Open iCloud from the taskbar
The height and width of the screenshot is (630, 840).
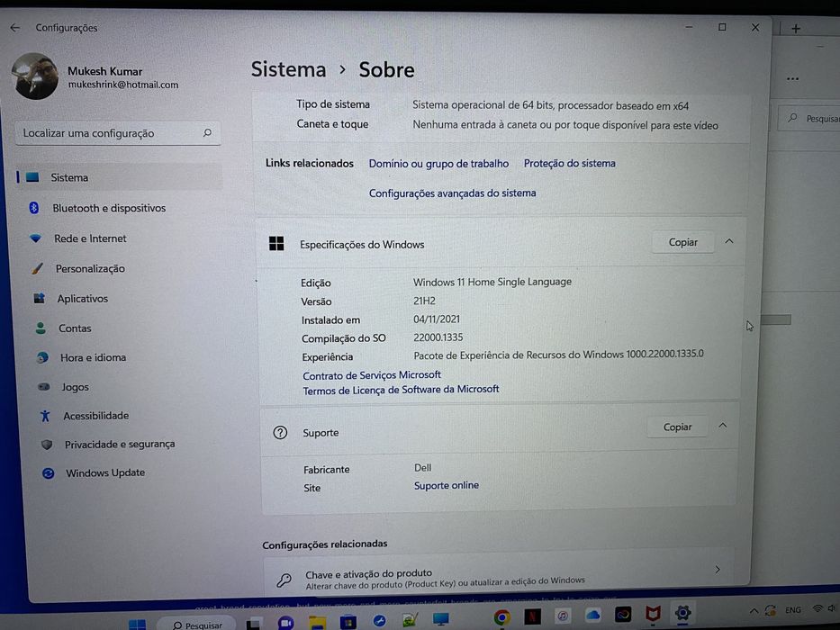592,615
